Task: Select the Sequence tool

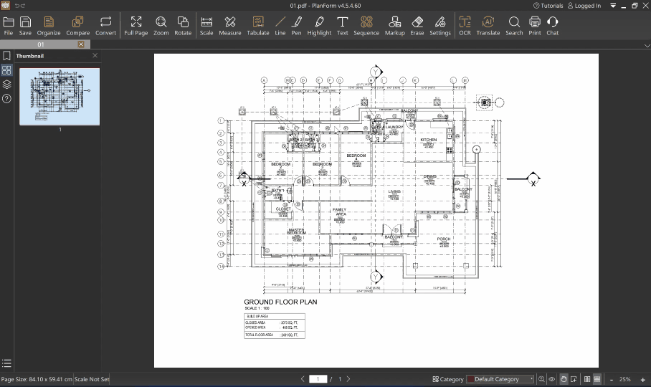Action: pos(366,26)
